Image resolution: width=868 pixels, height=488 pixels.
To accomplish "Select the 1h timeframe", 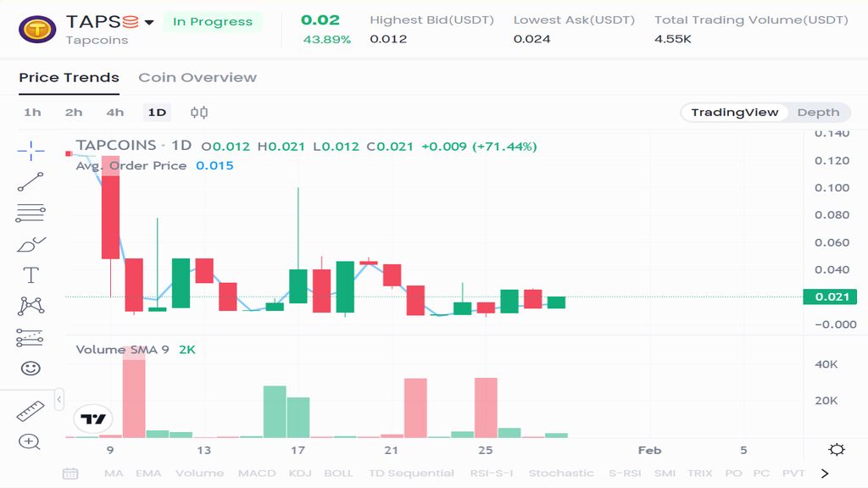I will (33, 113).
